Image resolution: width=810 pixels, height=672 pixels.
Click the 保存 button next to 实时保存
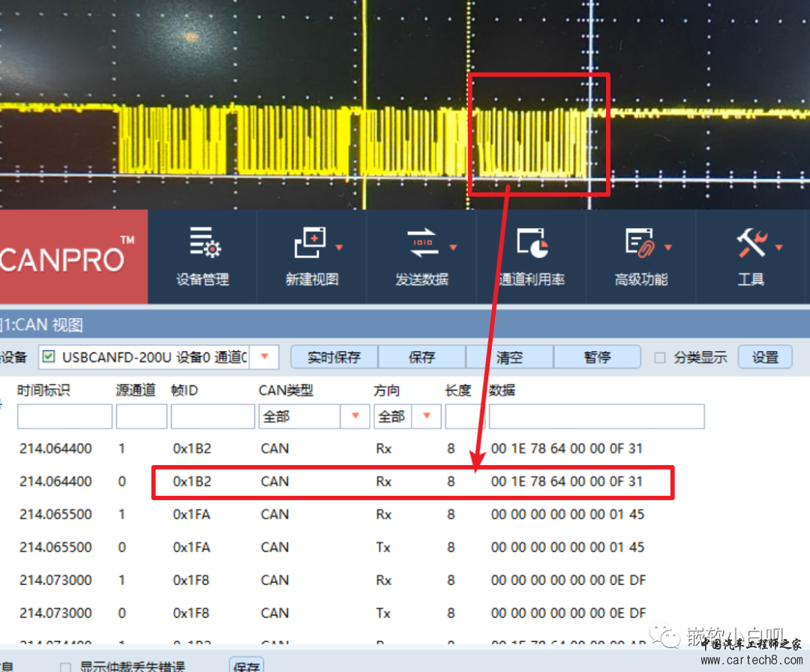(421, 357)
